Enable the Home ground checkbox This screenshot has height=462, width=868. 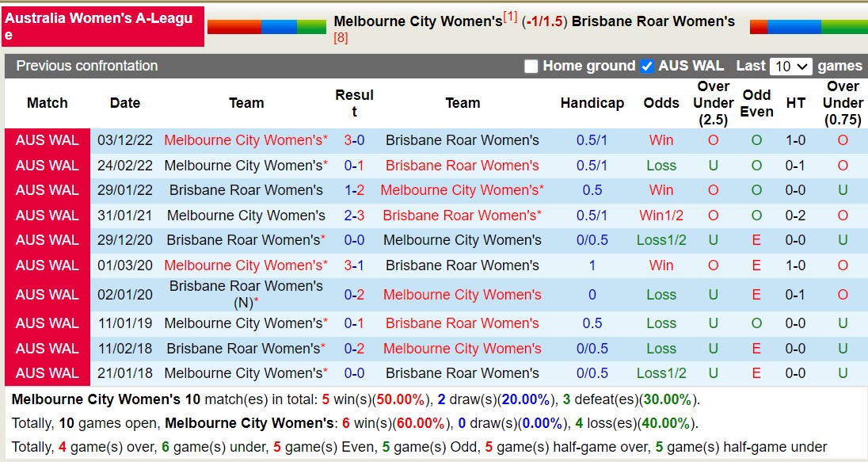[x=531, y=66]
